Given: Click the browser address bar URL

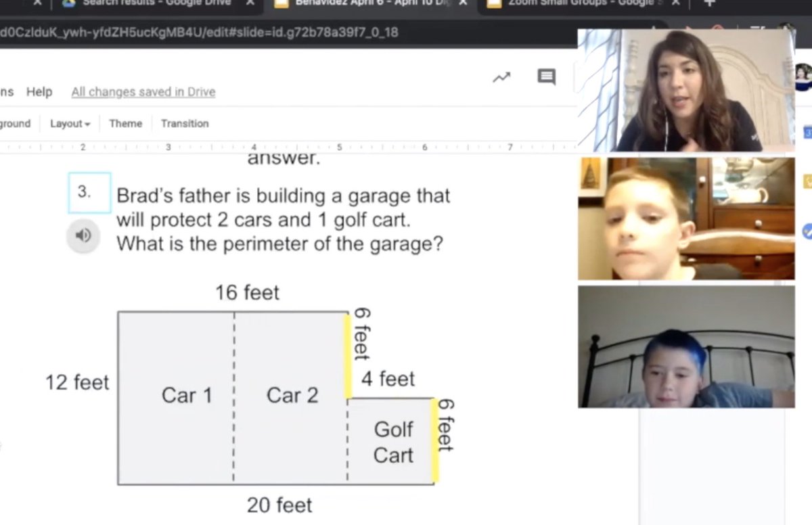Looking at the screenshot, I should 199,32.
